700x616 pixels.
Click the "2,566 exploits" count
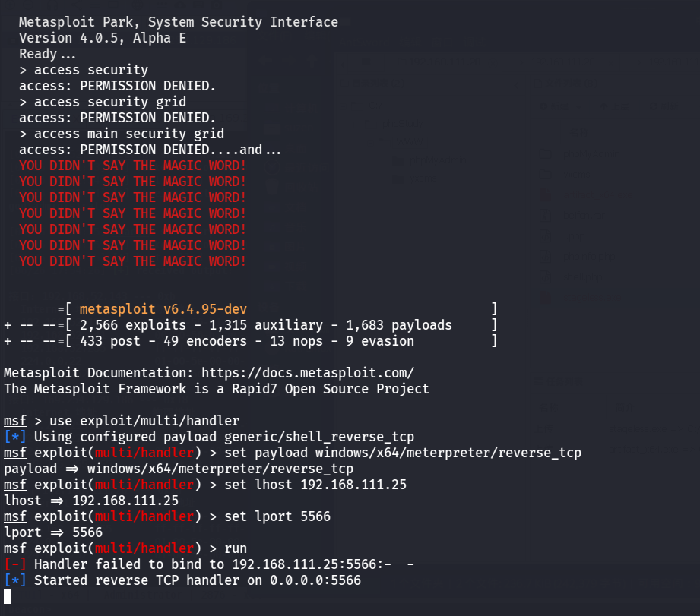[x=132, y=325]
